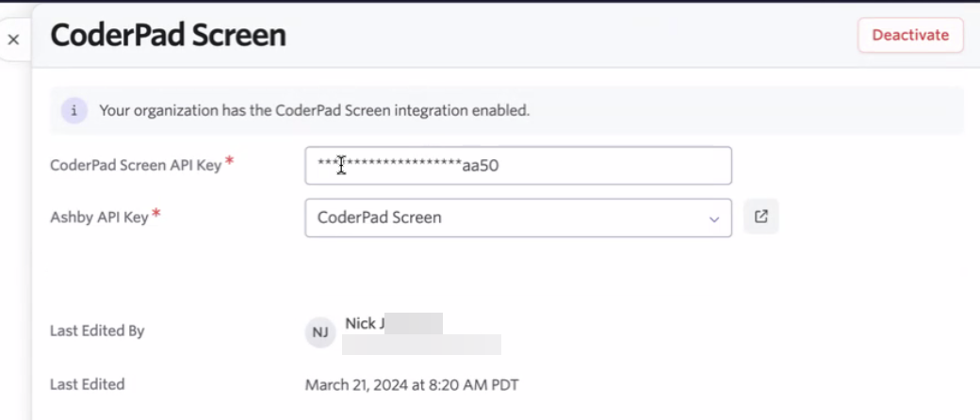Click the redacted email under Nick J
Screen dimensions: 980x420
click(420, 344)
